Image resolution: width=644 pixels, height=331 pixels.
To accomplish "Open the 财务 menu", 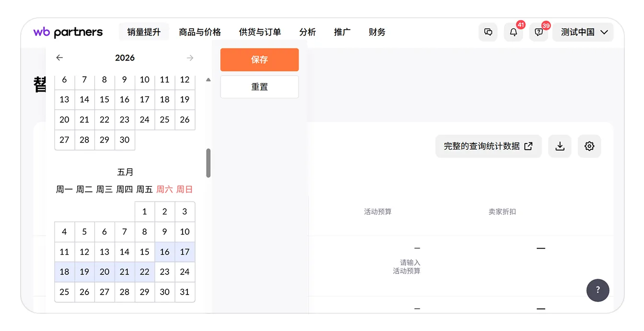I will [x=377, y=32].
